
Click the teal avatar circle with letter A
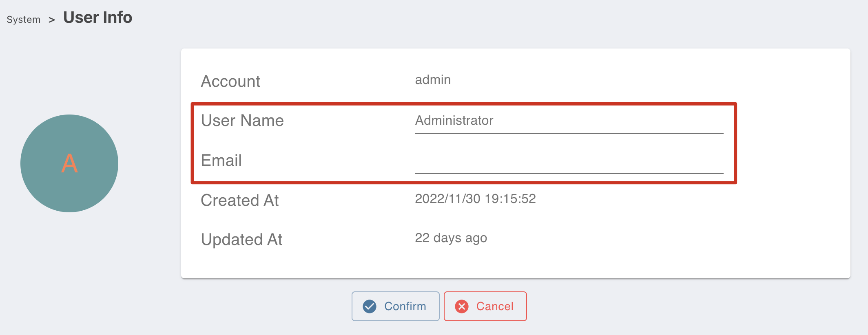69,163
